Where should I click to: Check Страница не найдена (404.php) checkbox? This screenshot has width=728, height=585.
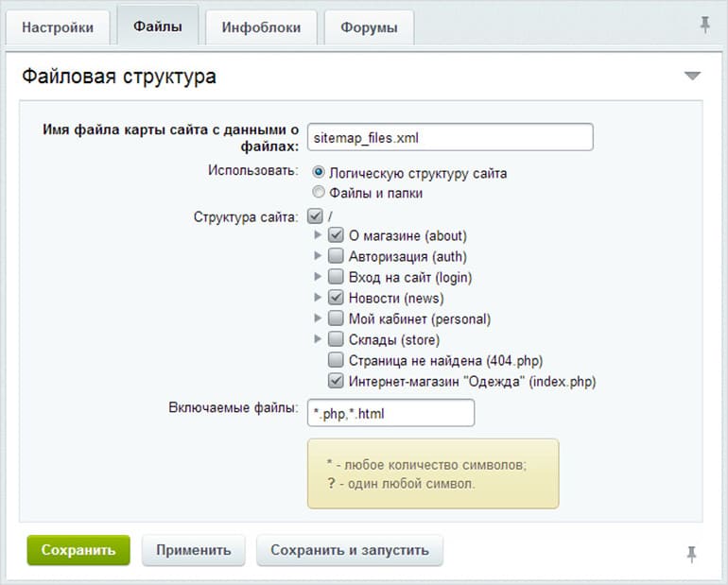tap(336, 360)
